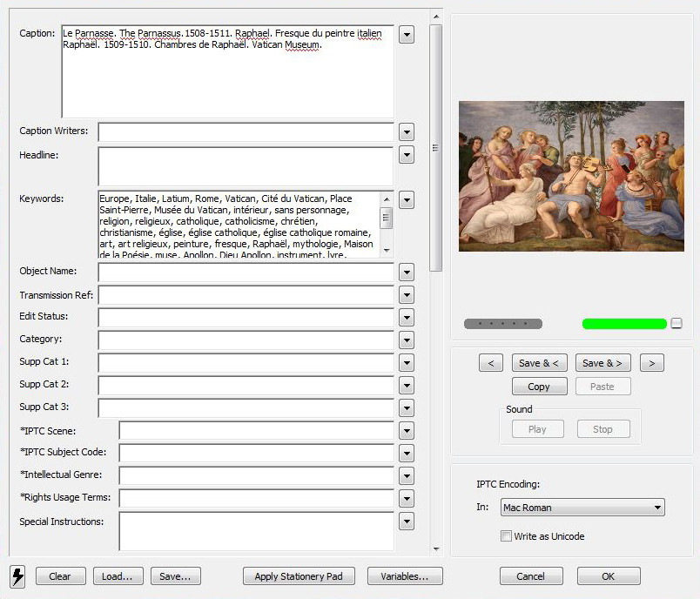Viewport: 700px width, 599px height.
Task: Click the main form scrollbar up arrow
Action: point(436,17)
